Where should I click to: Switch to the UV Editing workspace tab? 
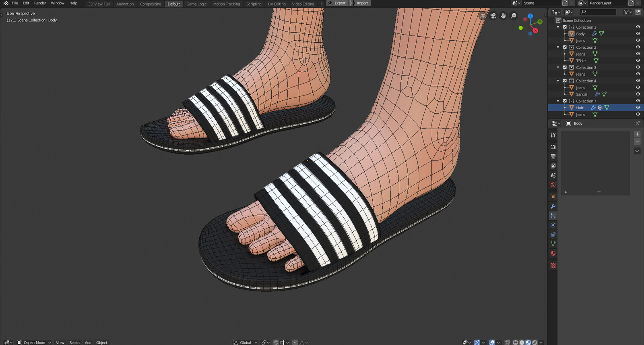pos(277,4)
